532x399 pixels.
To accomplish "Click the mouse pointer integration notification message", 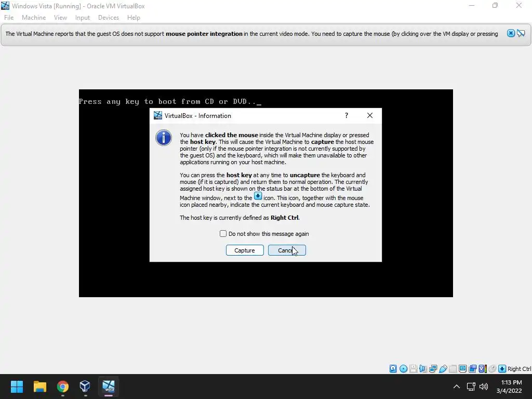I will (x=251, y=34).
